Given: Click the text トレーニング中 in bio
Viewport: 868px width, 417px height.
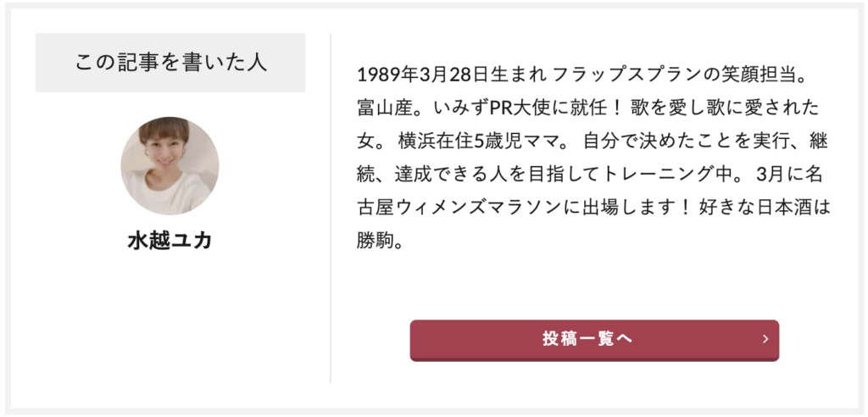Looking at the screenshot, I should pos(670,176).
